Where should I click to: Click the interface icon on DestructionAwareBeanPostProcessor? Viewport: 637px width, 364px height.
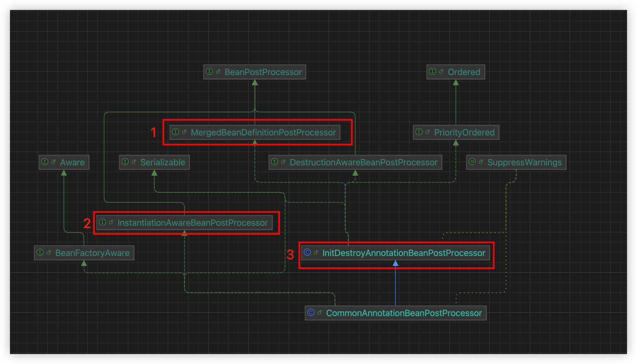click(275, 162)
